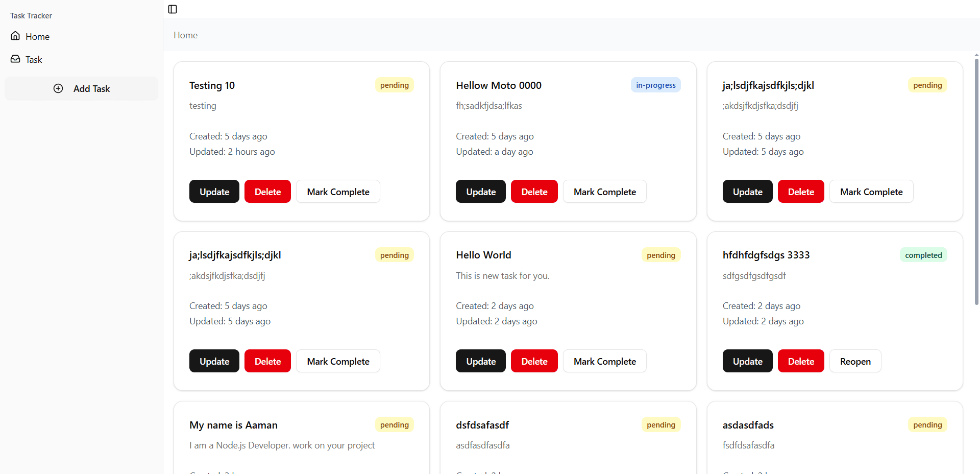Click the Task Tracker sidebar heading
980x474 pixels.
click(x=31, y=16)
